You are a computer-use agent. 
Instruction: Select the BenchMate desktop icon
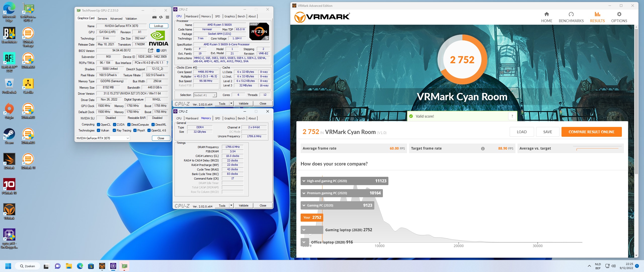[9, 35]
